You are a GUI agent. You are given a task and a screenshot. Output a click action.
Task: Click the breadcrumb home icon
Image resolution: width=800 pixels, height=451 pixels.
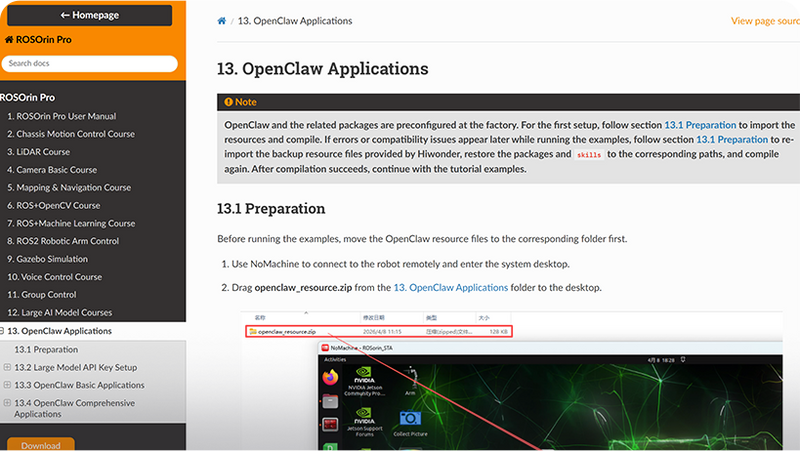(221, 21)
